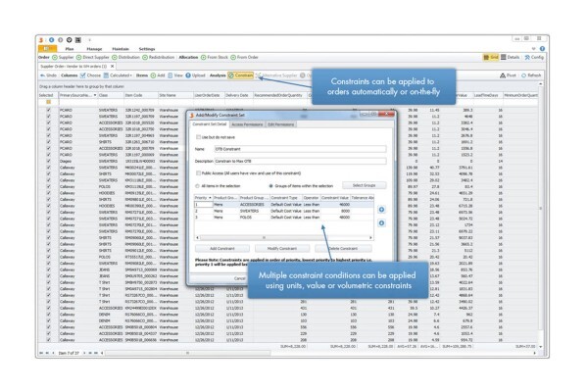
Task: Toggle Selected checkbox in first PCARO SWEATERS row
Action: [x=48, y=111]
